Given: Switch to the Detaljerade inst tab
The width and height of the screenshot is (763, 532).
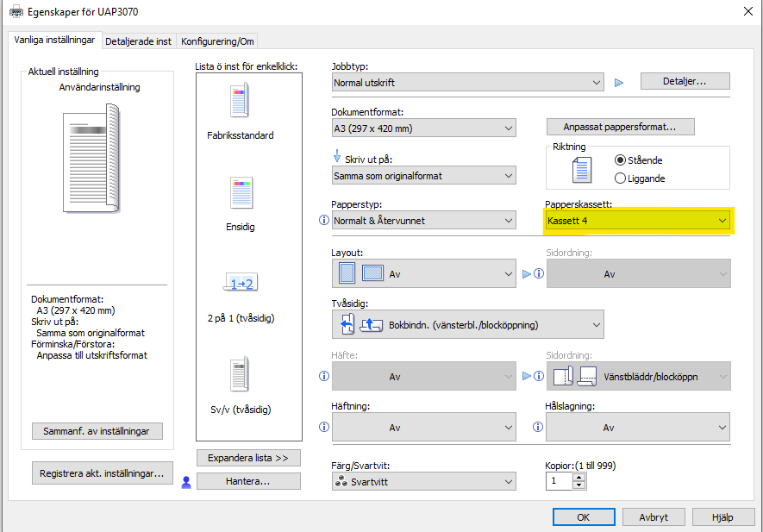Looking at the screenshot, I should (x=138, y=41).
